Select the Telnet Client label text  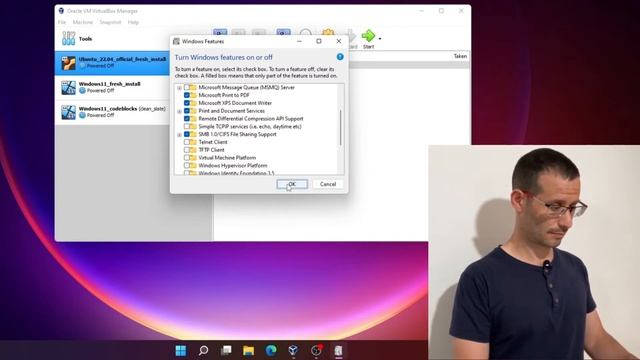click(213, 142)
